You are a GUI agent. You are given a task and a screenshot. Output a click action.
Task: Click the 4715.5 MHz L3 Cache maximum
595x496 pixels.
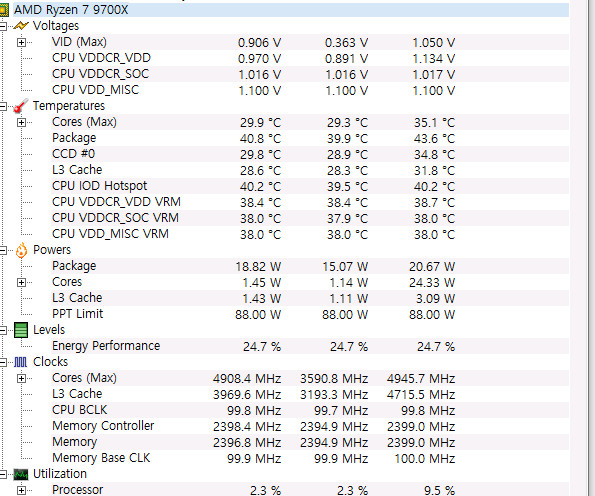(x=421, y=395)
